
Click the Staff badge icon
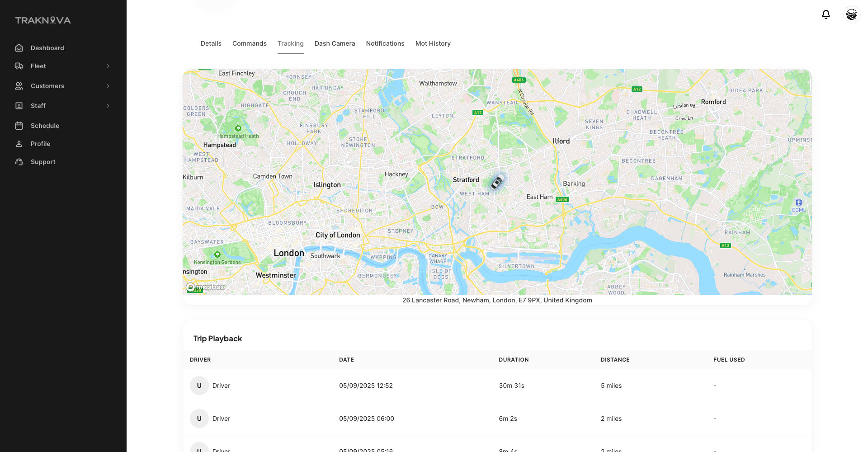pyautogui.click(x=19, y=106)
